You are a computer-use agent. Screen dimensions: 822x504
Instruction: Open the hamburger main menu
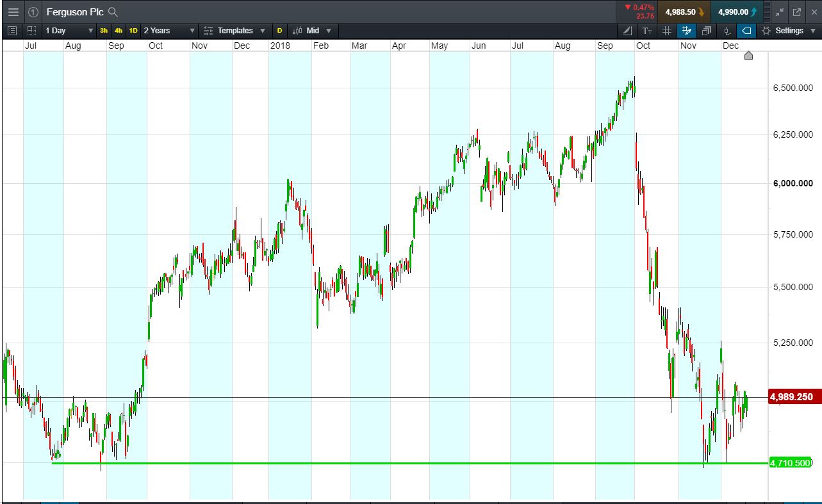point(13,12)
